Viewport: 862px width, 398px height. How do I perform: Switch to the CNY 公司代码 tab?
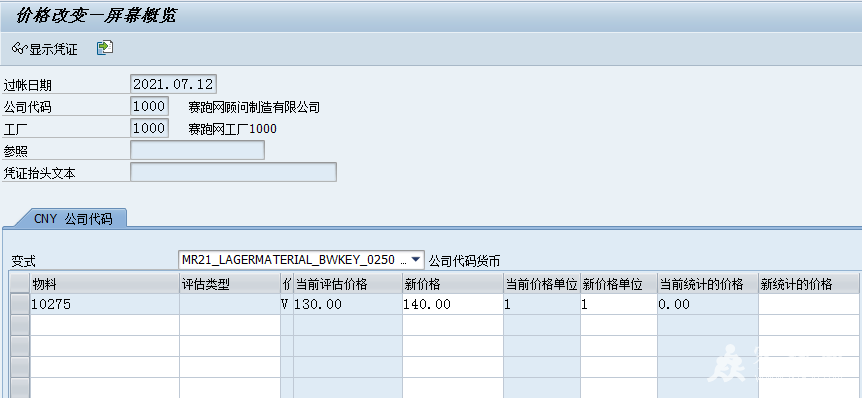click(73, 219)
